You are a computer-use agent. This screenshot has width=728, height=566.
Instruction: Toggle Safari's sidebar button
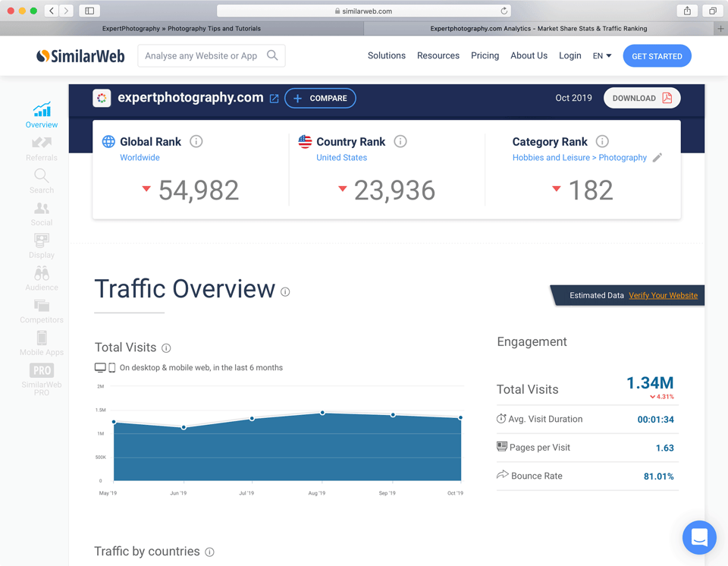pos(89,11)
